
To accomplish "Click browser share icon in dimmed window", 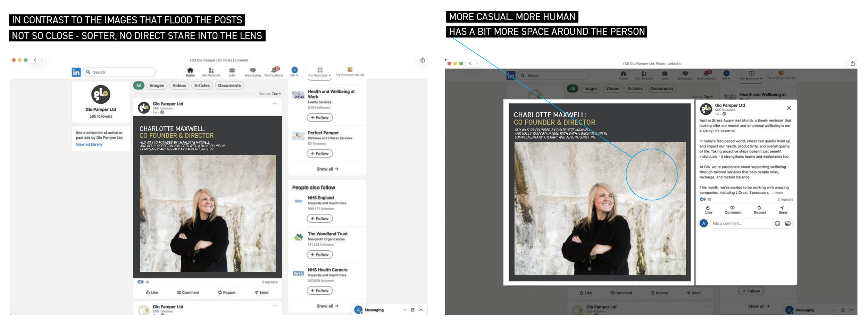I will pyautogui.click(x=852, y=64).
